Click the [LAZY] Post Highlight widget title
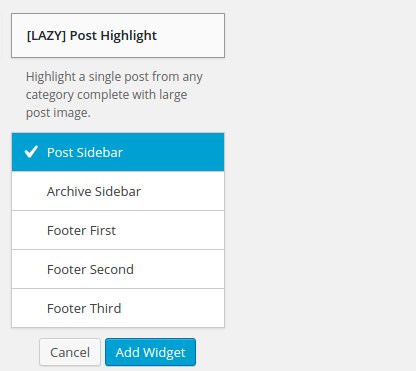This screenshot has width=416, height=371. point(92,35)
